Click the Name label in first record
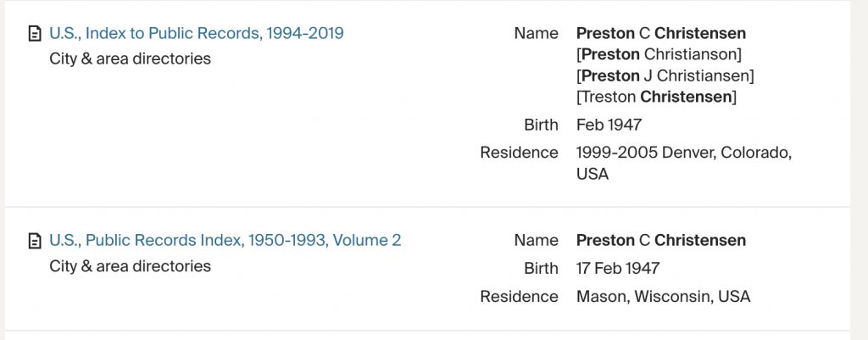The width and height of the screenshot is (868, 340). pyautogui.click(x=536, y=34)
